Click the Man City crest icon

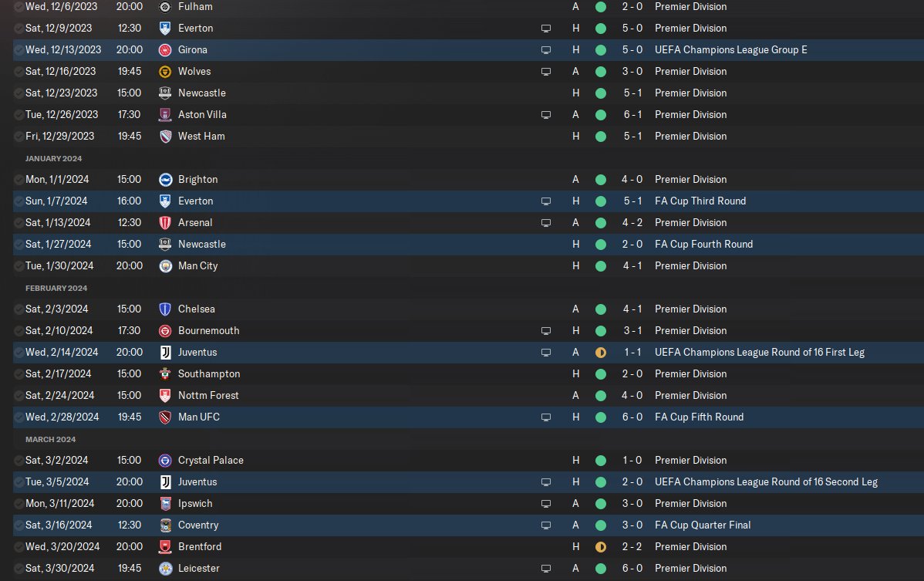tap(165, 266)
